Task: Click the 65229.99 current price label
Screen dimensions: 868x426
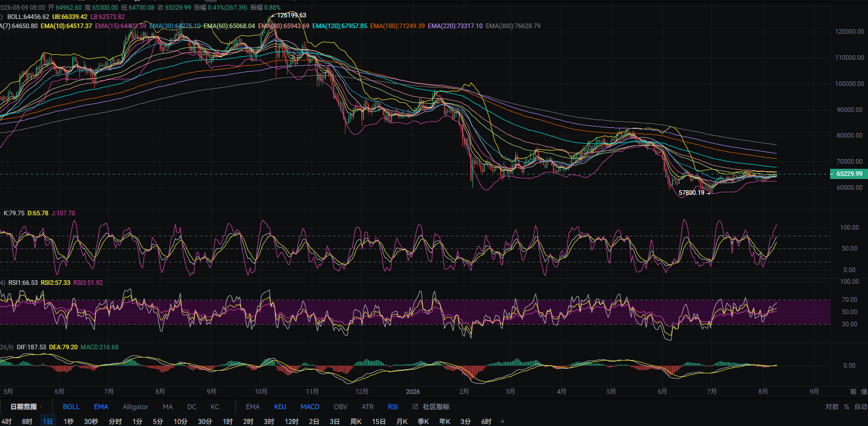Action: (x=849, y=174)
